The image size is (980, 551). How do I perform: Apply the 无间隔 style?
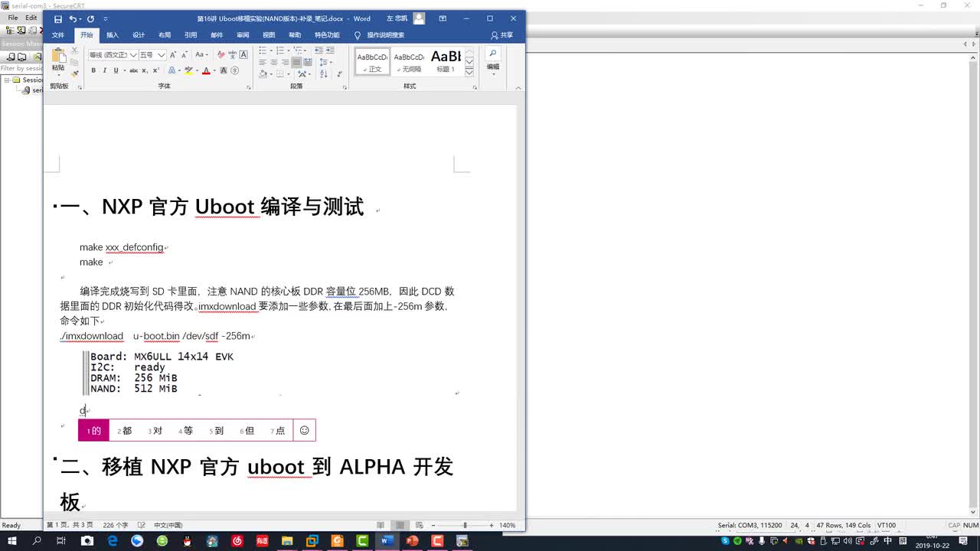point(408,61)
